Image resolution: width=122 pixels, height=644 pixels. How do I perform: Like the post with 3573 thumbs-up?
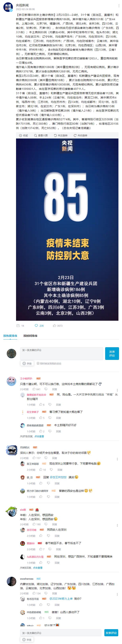(x=58, y=325)
